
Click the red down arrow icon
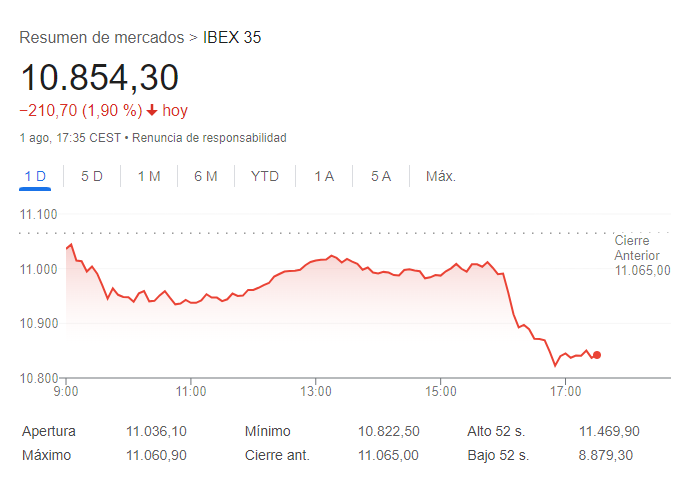(152, 111)
